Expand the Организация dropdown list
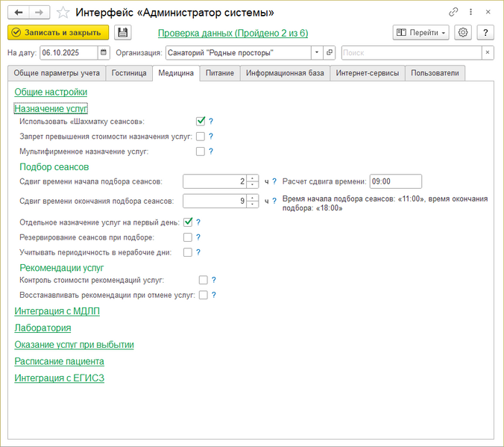 (317, 53)
